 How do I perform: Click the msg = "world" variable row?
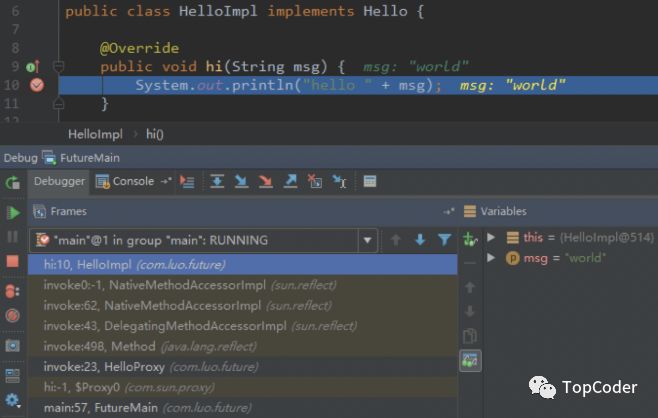571,258
